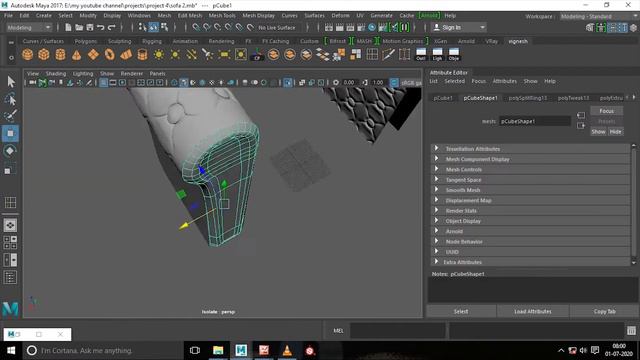The width and height of the screenshot is (640, 360).
Task: Expand the Tessellation Attributes section
Action: tap(531, 149)
